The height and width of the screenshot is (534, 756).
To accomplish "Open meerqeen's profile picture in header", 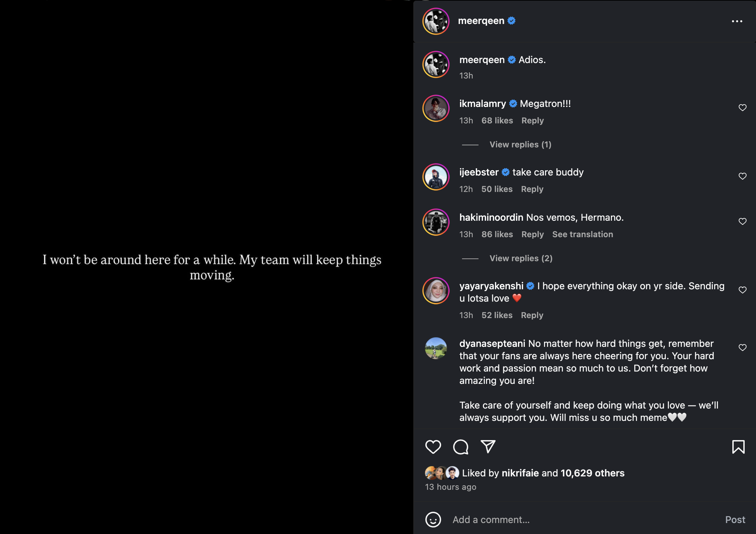I will pyautogui.click(x=436, y=21).
